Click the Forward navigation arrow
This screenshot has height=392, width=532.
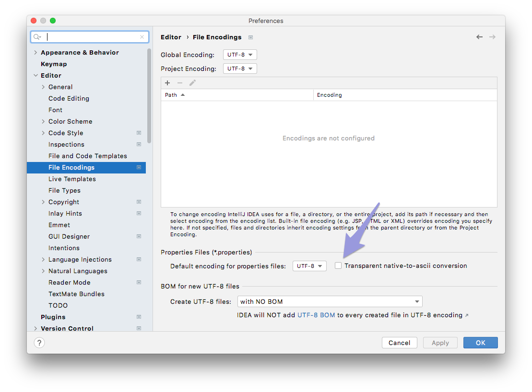492,37
